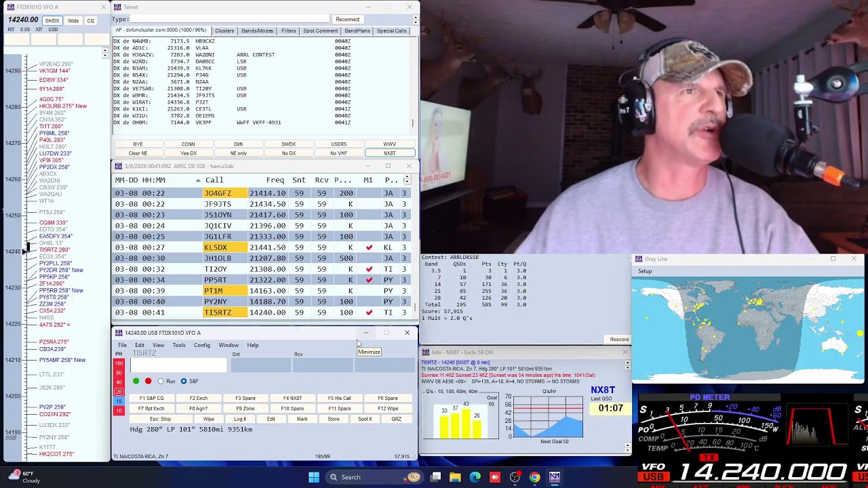
Task: Toggle the CQ button in bandmap
Action: click(90, 21)
